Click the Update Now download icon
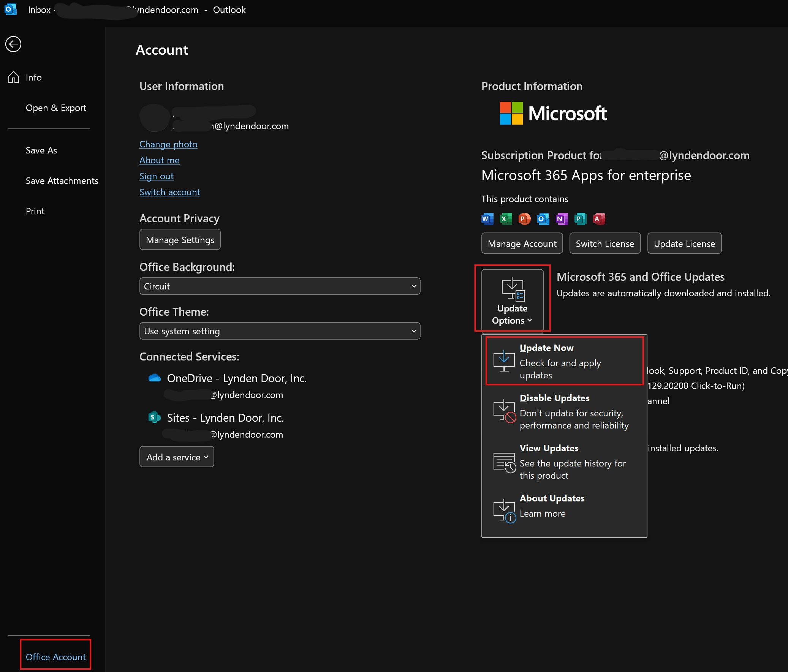The image size is (788, 672). [504, 361]
